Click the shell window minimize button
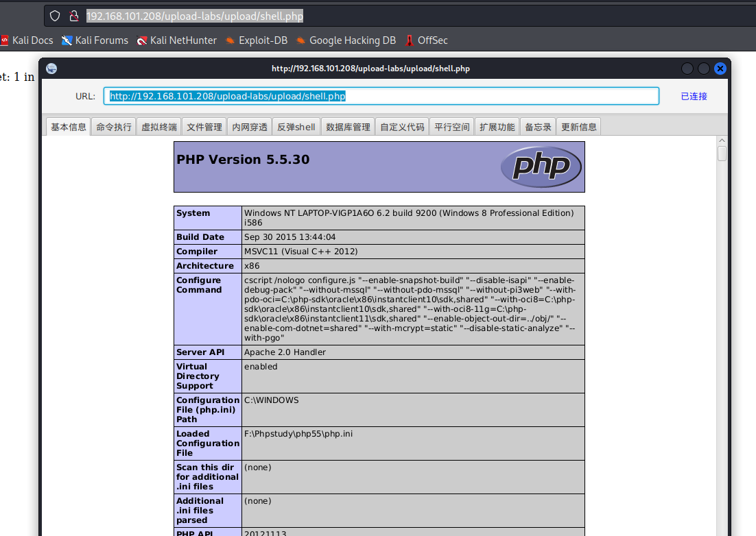 [687, 69]
